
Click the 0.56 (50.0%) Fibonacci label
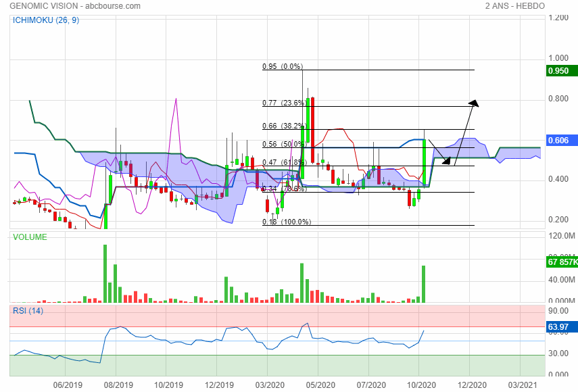pyautogui.click(x=283, y=144)
